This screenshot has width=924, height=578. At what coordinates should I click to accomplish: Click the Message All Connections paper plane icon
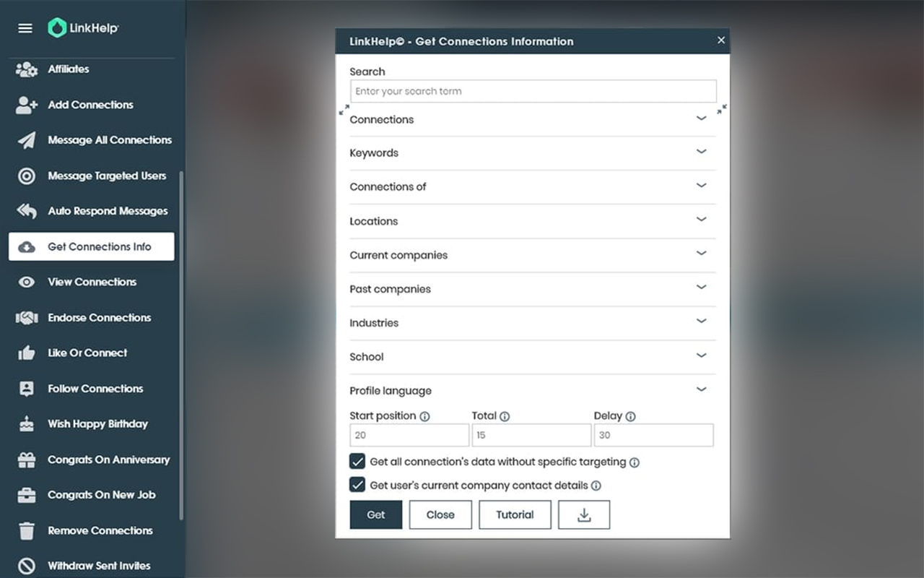tap(27, 140)
